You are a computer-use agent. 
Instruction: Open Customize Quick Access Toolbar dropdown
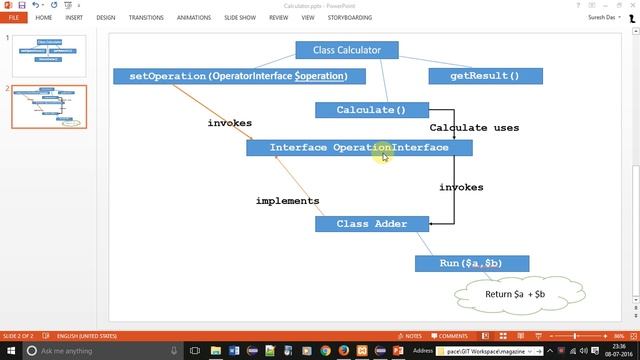(79, 5)
